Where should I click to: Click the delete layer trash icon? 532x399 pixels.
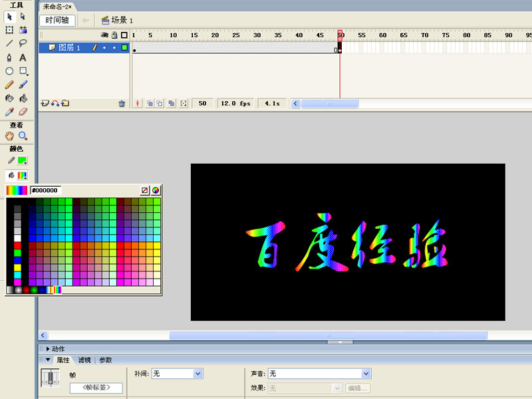point(122,104)
